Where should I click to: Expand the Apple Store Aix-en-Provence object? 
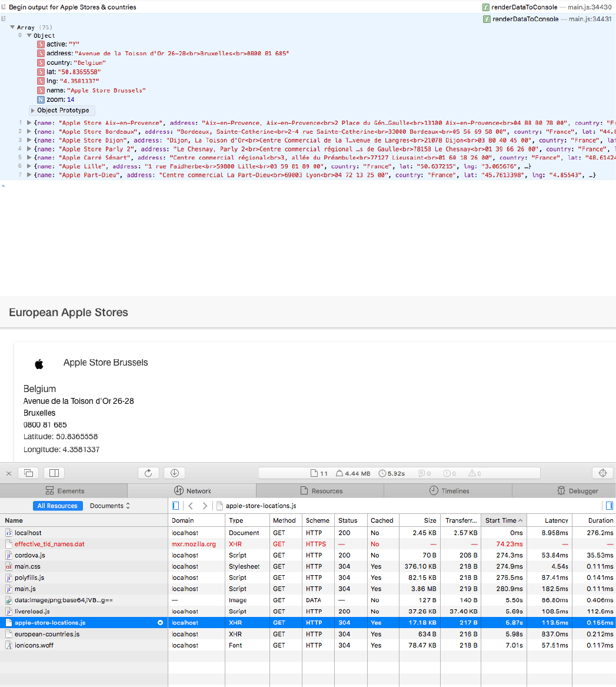pos(29,122)
